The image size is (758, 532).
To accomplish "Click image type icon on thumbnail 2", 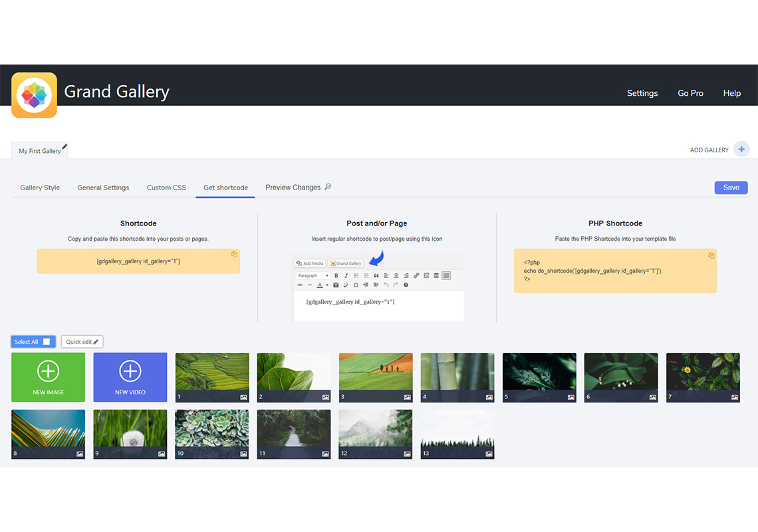I will 325,398.
